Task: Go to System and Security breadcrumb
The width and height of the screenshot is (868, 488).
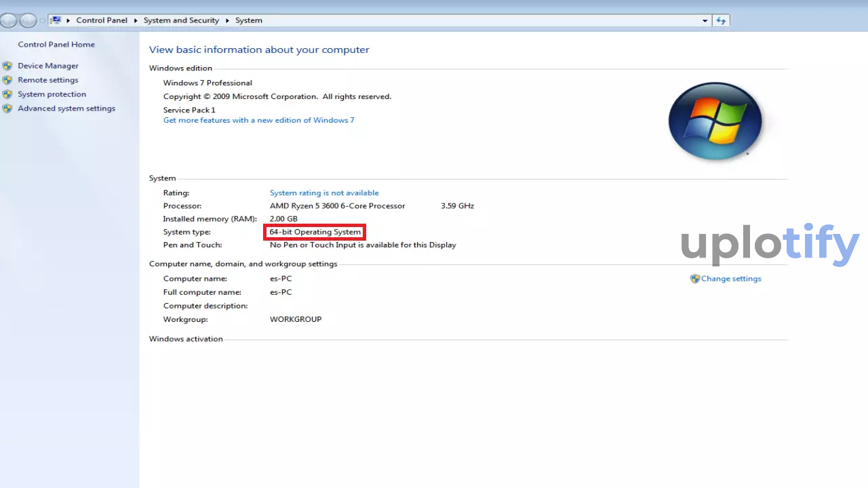Action: point(181,20)
